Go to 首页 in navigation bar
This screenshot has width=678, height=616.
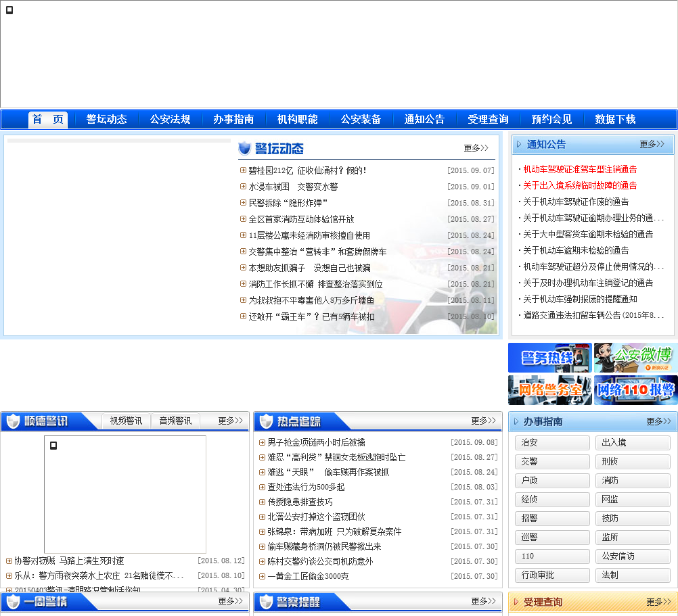[x=48, y=119]
